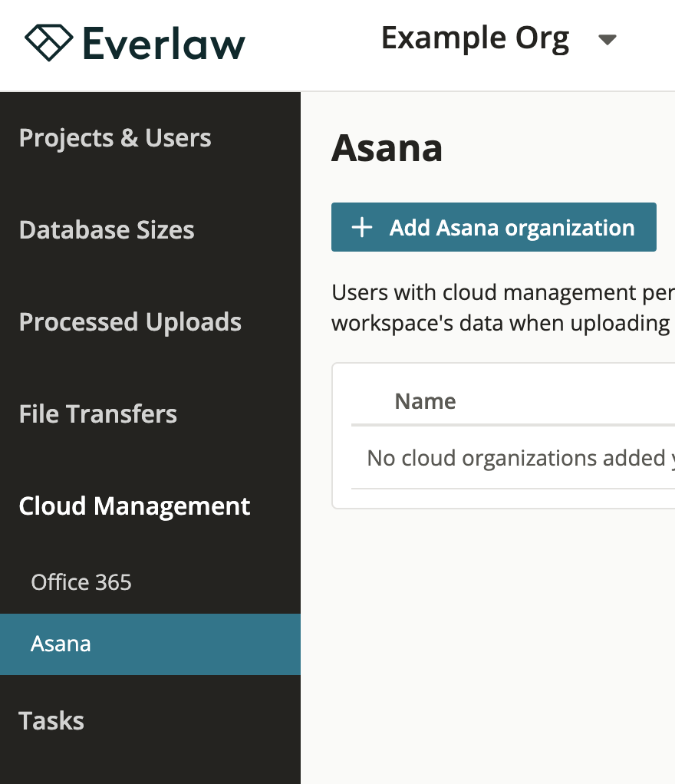Navigate to File Transfers page

98,414
